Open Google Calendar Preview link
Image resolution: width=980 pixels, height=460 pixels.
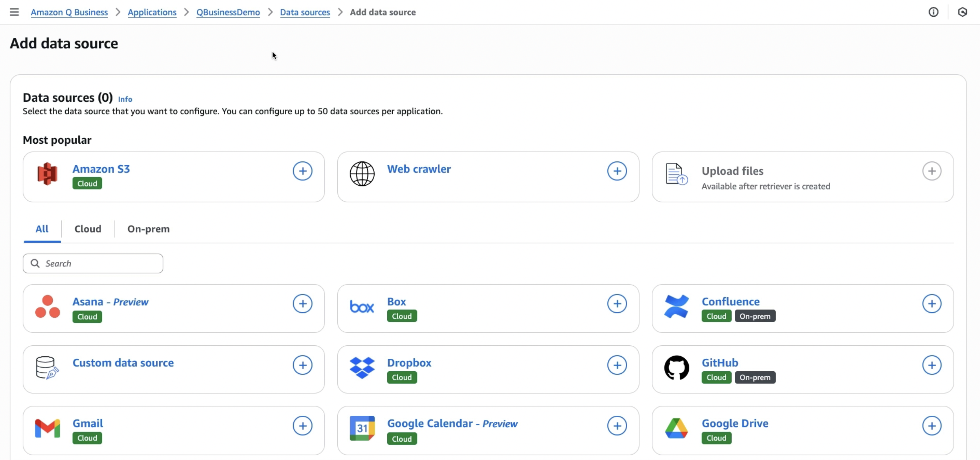452,423
